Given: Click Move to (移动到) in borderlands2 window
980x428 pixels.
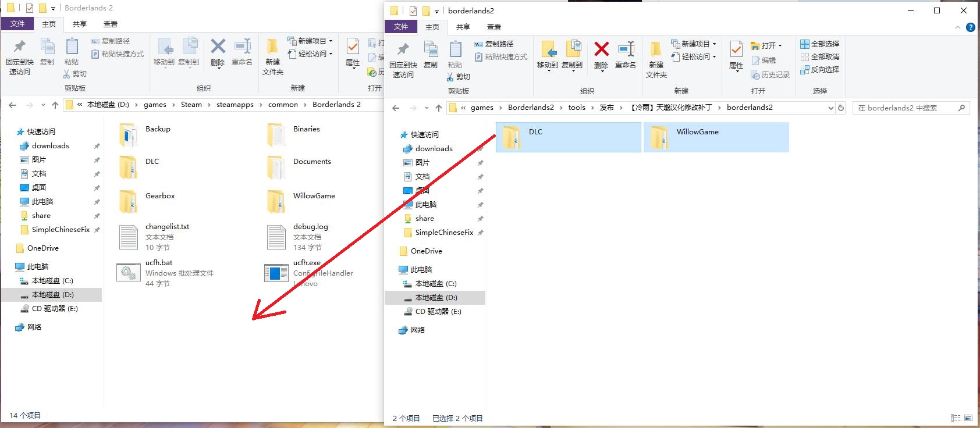Looking at the screenshot, I should [x=548, y=55].
